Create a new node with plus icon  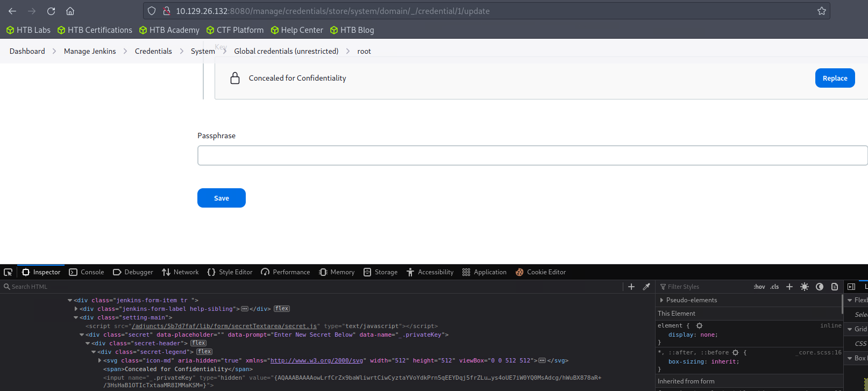[631, 287]
